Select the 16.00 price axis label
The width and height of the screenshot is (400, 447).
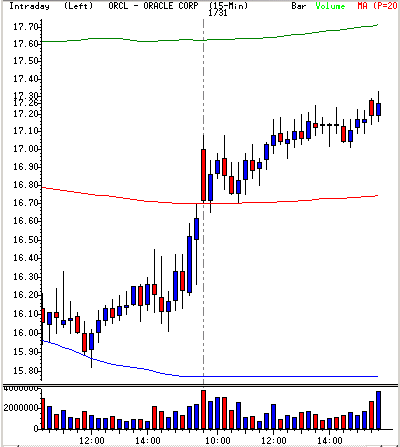tap(27, 333)
